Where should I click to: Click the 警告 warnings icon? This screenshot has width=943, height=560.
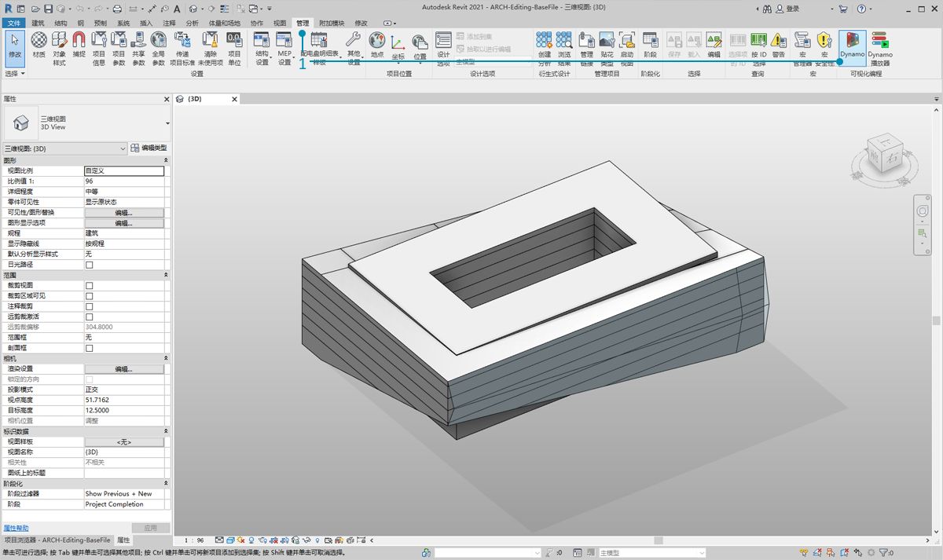click(778, 46)
